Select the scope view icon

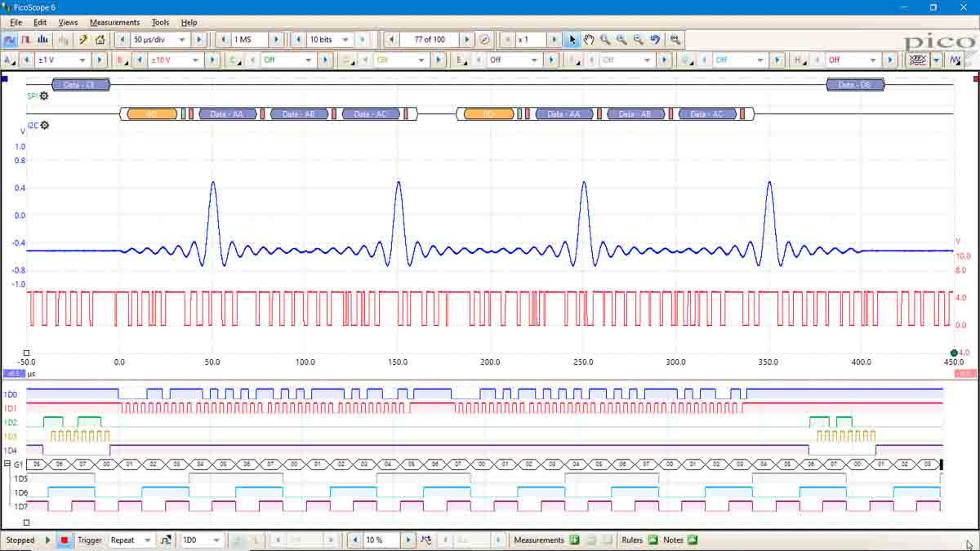(10, 38)
